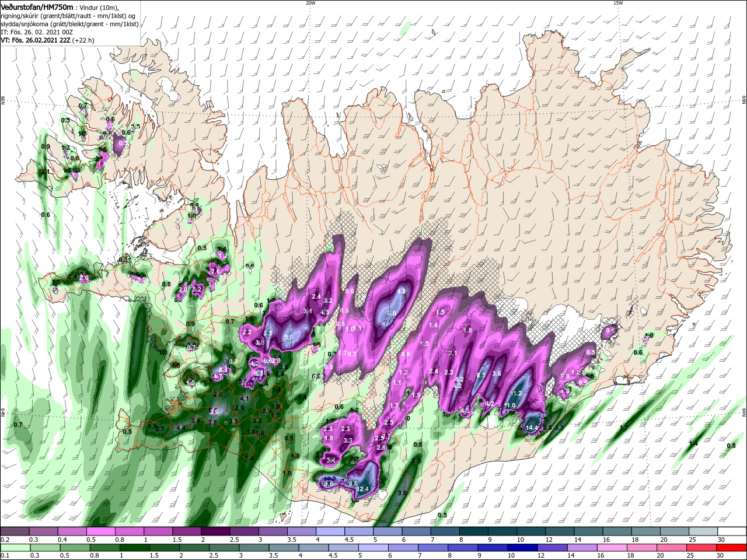
Task: Pick the darkest purple 2–2.5 swatch, top legend row
Action: pos(215,531)
